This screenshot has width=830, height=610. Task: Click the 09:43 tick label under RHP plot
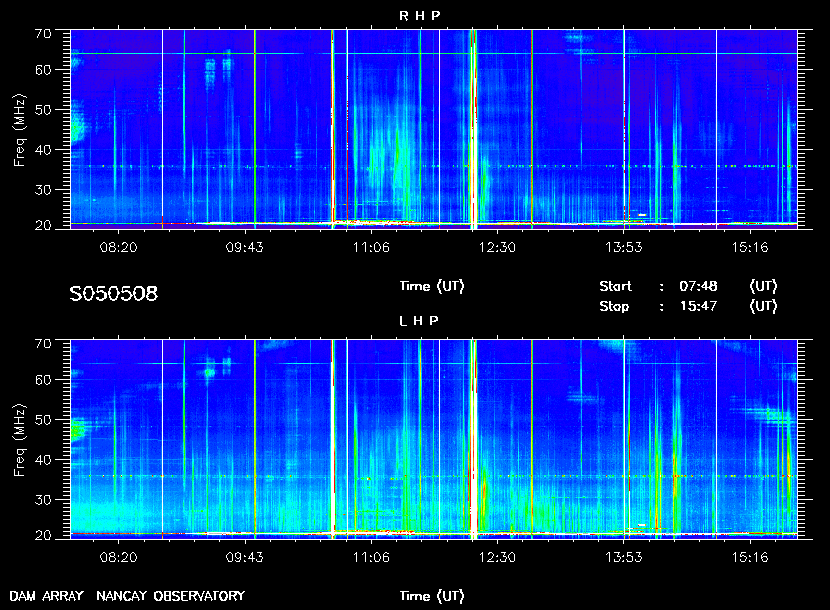click(x=245, y=247)
